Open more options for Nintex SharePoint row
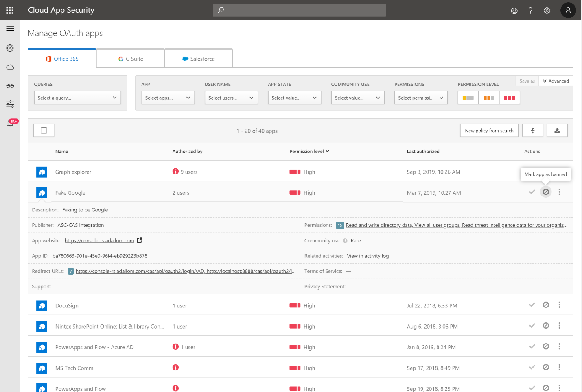The height and width of the screenshot is (392, 582). click(x=560, y=326)
